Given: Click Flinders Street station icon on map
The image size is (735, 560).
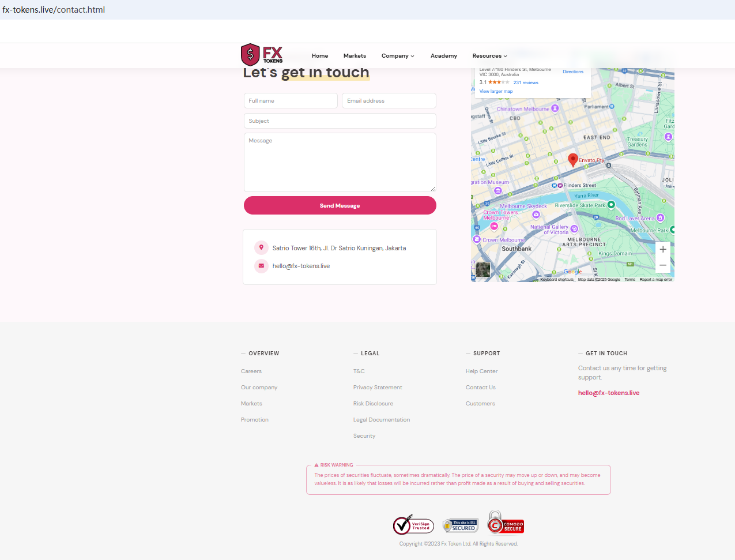Looking at the screenshot, I should point(557,186).
